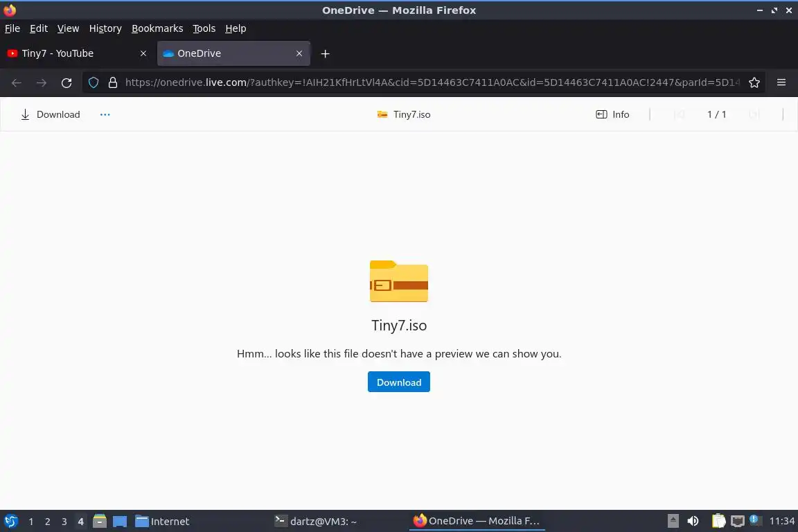Screen dimensions: 798x532
Task: Click the removable media eject tray icon
Action: [x=673, y=521]
